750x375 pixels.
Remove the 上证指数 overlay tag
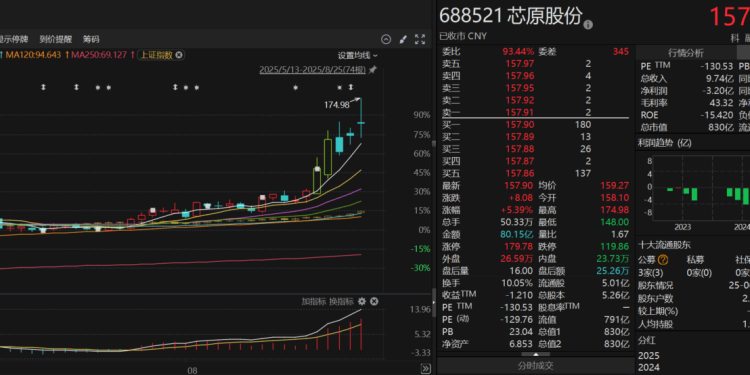click(x=179, y=55)
